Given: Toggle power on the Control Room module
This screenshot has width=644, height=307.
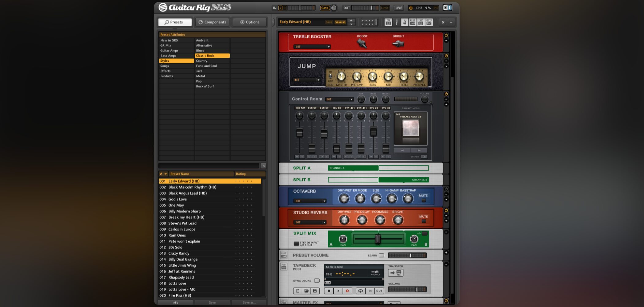Looking at the screenshot, I should click(446, 94).
